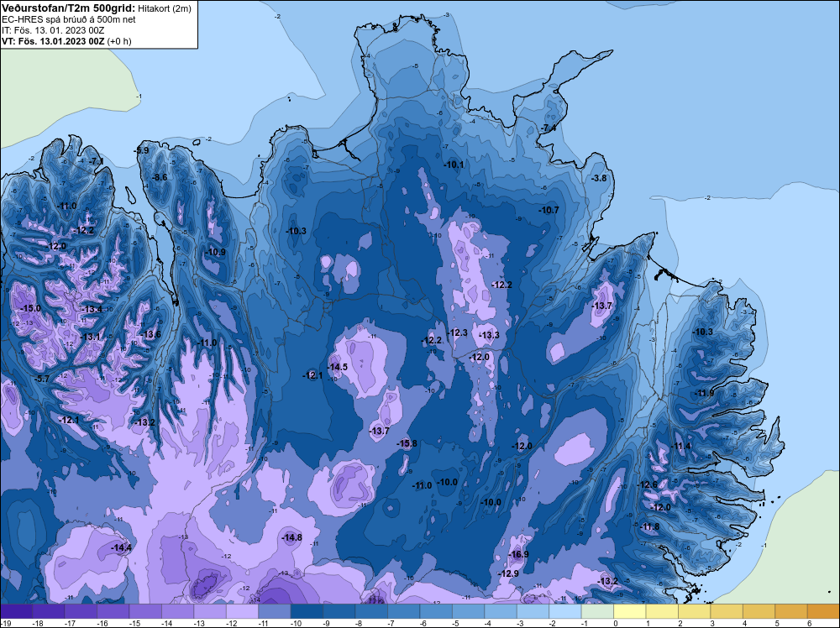Click the -10.7 station reading
The image size is (840, 628).
pos(549,211)
